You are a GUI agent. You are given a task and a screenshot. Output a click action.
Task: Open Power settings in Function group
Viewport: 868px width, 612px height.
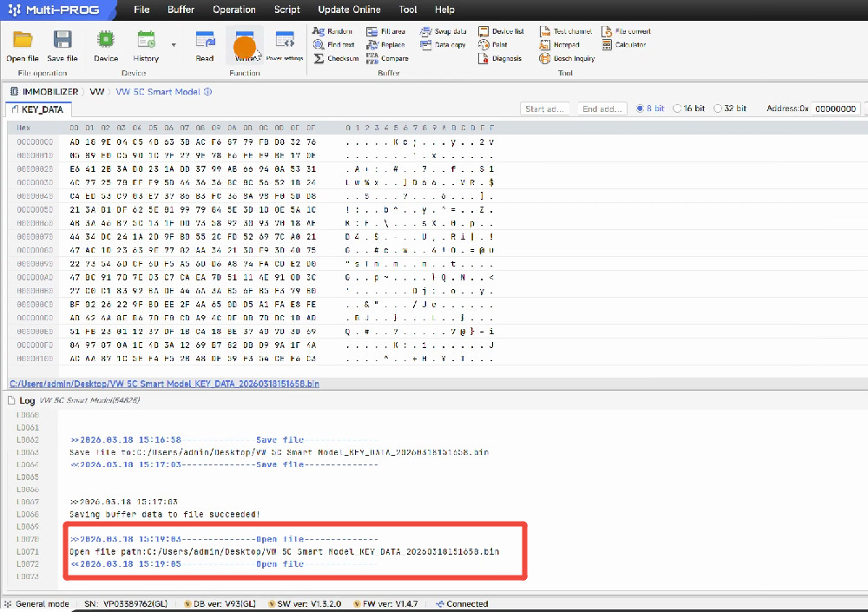pyautogui.click(x=284, y=41)
